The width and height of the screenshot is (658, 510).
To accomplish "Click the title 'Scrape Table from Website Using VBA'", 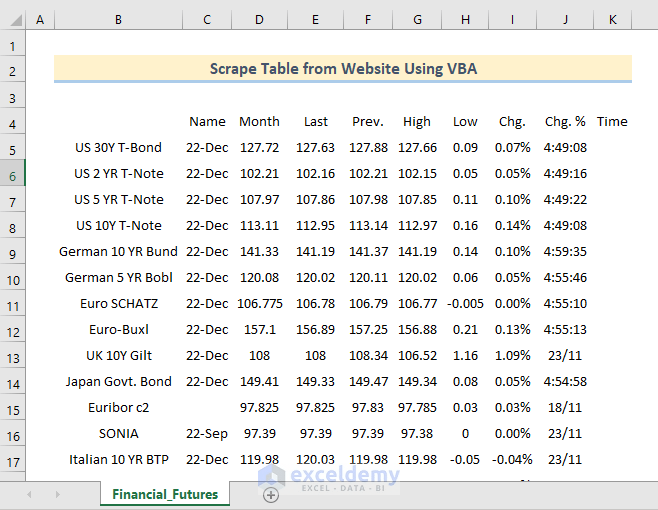I will point(343,68).
